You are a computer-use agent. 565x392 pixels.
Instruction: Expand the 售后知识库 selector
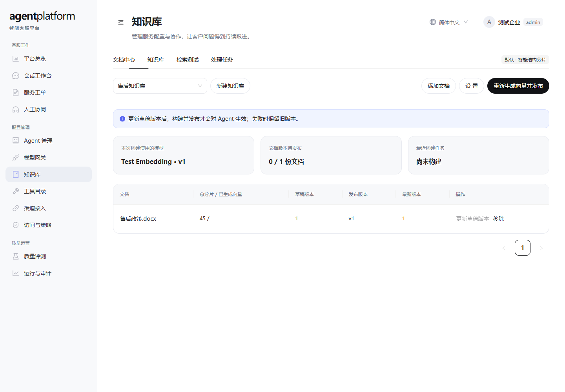[160, 86]
